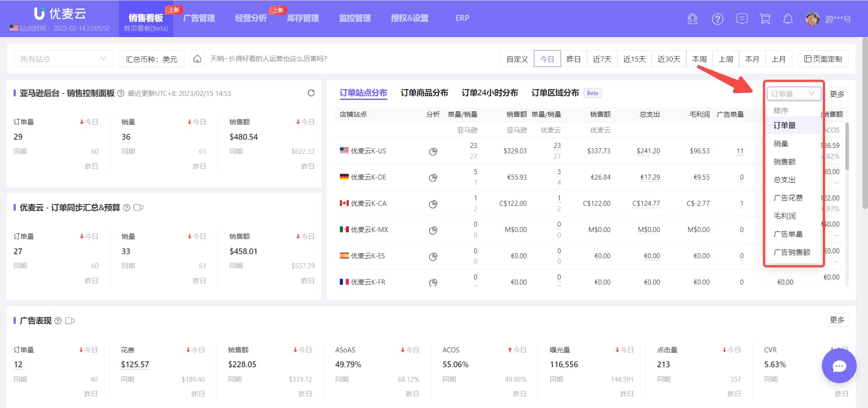
Task: Open 广告管理 in top navigation
Action: [199, 18]
